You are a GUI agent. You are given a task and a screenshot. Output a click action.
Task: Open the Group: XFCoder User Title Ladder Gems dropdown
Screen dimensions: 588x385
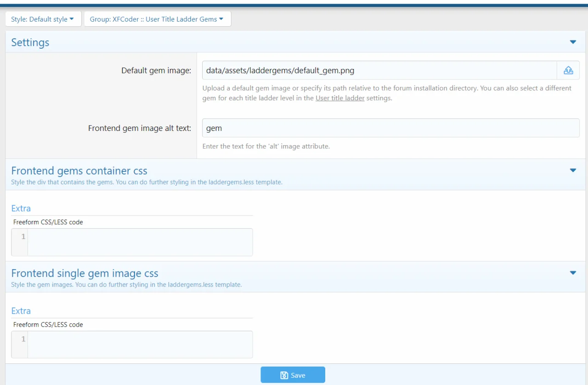(157, 19)
